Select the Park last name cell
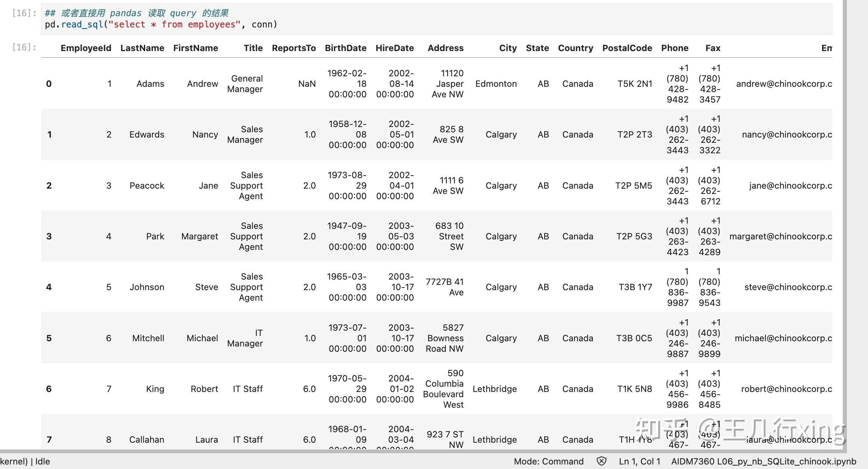The height and width of the screenshot is (469, 868). 155,236
